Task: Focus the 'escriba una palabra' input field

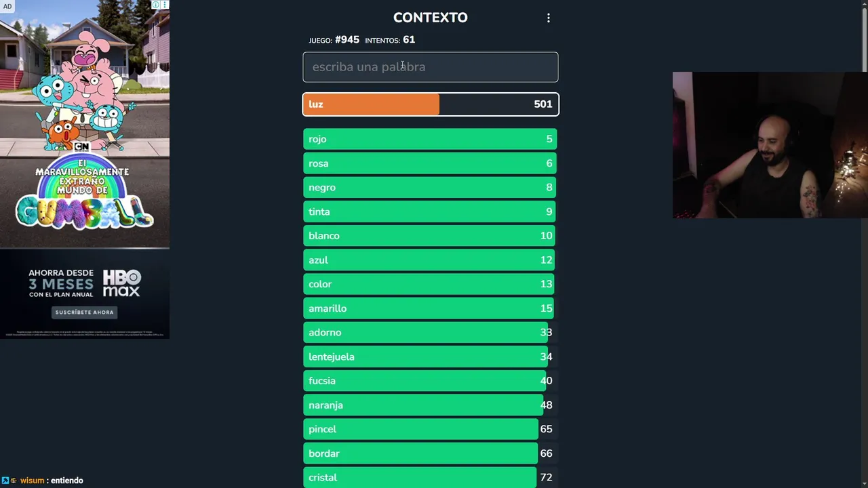Action: [x=430, y=67]
